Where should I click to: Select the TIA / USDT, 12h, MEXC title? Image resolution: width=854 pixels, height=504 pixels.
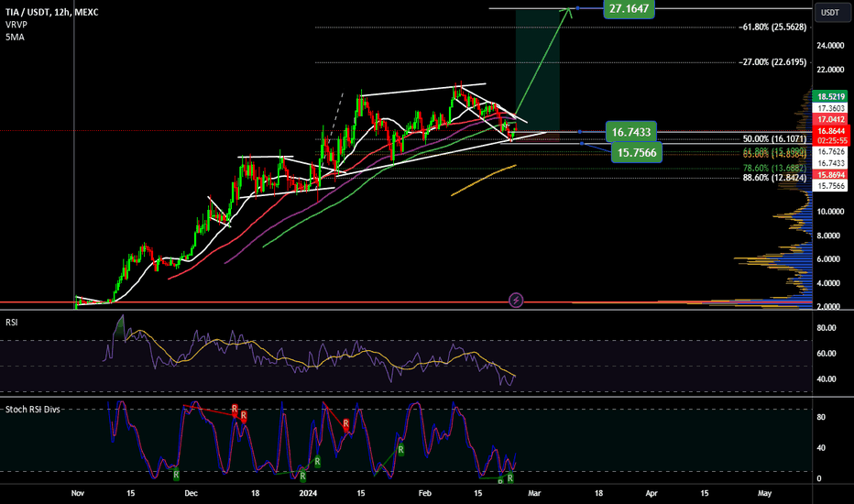(x=51, y=12)
